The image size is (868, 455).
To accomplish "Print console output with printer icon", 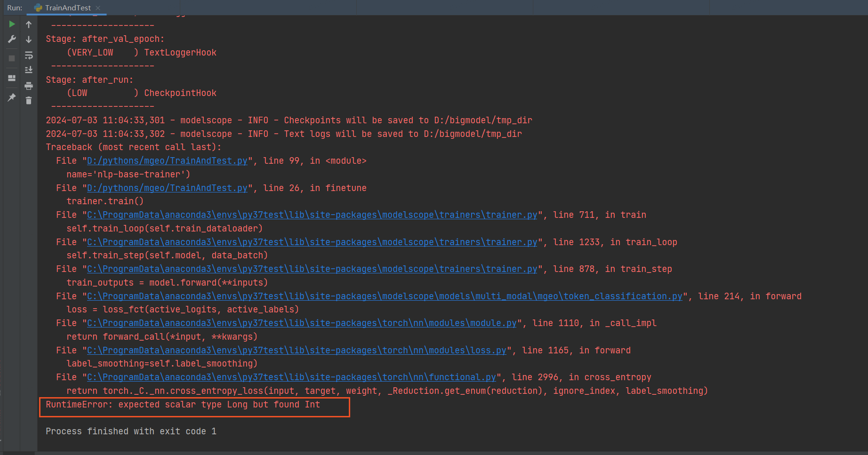I will tap(29, 86).
